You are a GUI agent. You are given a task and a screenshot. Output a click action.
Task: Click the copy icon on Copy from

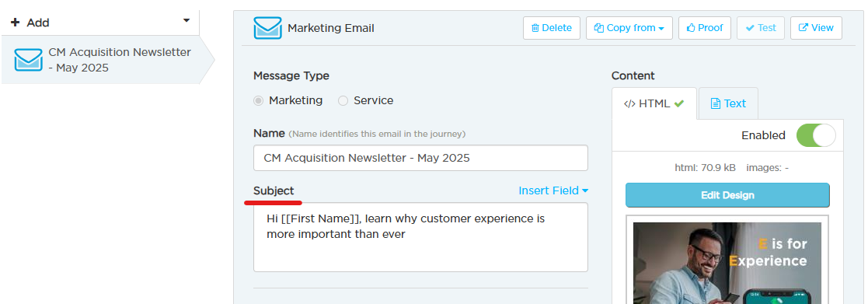(x=598, y=28)
